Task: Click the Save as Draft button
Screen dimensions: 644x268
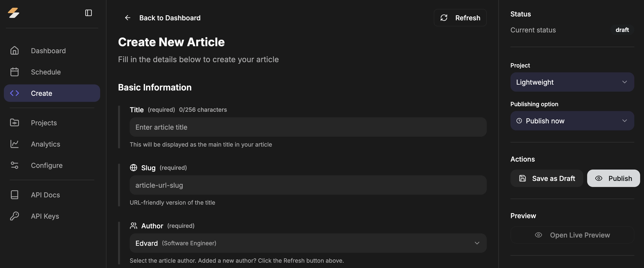Action: tap(547, 178)
